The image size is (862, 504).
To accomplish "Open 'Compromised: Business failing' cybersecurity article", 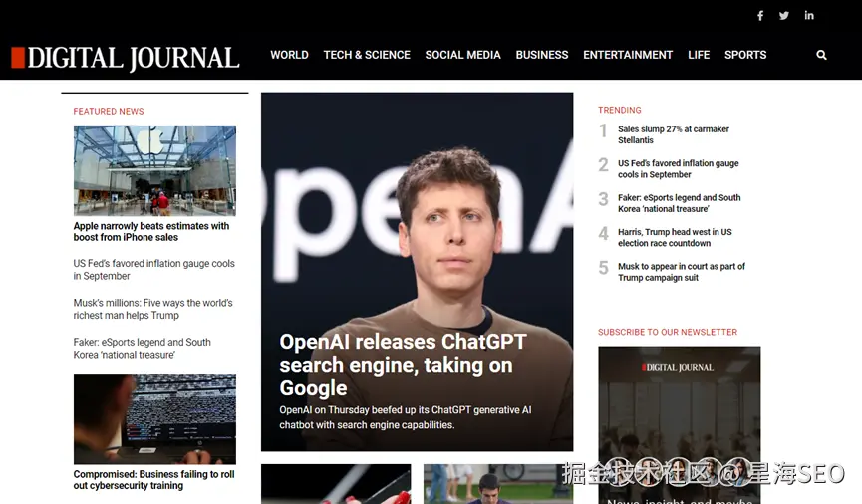I will (x=153, y=480).
